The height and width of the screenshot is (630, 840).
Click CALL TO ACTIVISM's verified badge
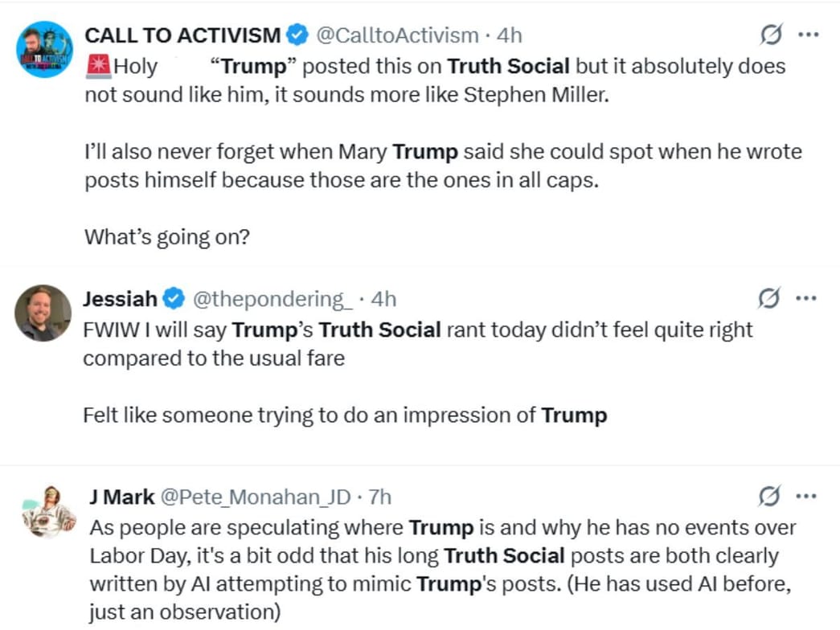click(296, 35)
